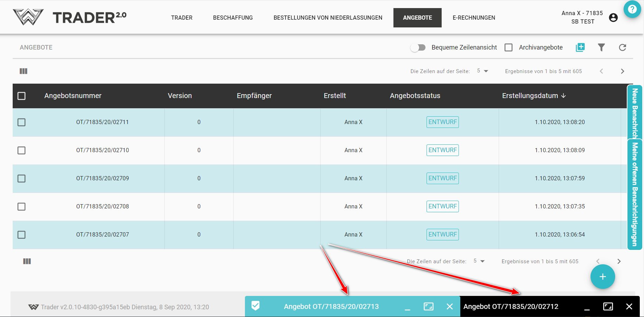Select the checkbox for offer OT/71835/20/02711
Viewport: 644px width, 317px height.
click(21, 122)
